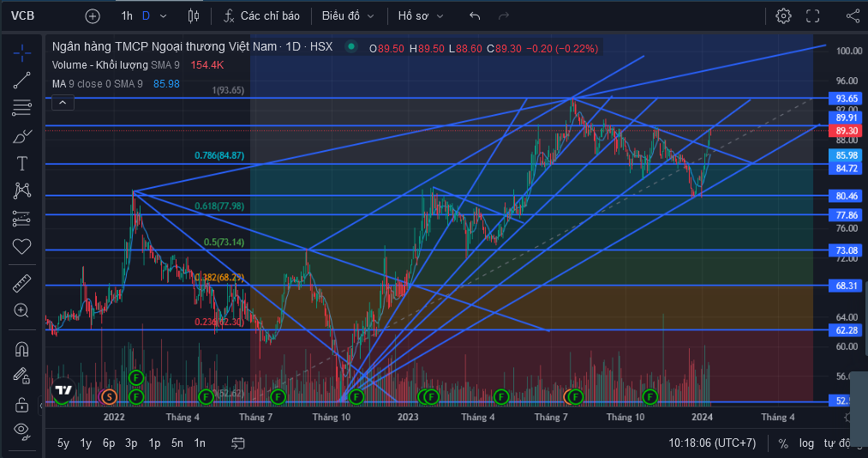Select the D daily interval
868x458 pixels.
tap(147, 16)
